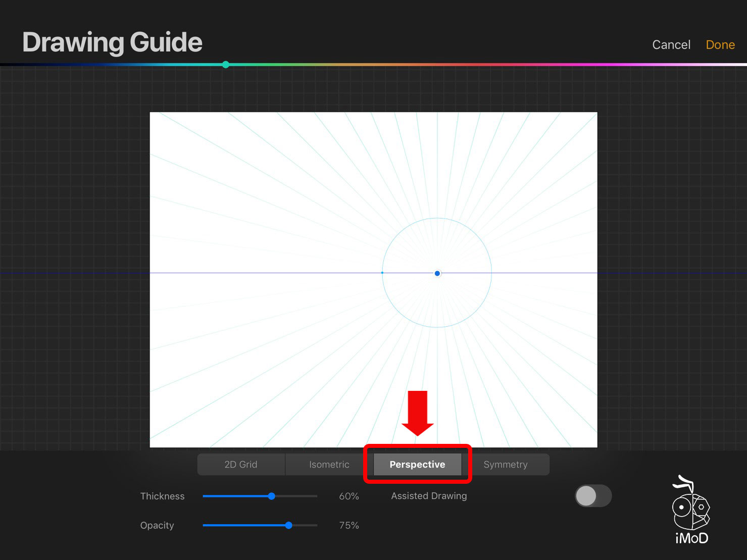This screenshot has width=747, height=560.
Task: Choose the Symmetry guide tab
Action: (x=505, y=465)
